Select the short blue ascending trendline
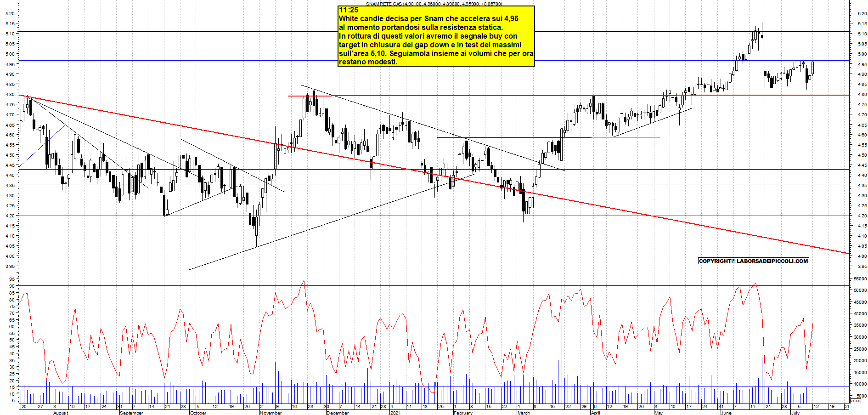Image resolution: width=868 pixels, height=415 pixels. coord(42,146)
